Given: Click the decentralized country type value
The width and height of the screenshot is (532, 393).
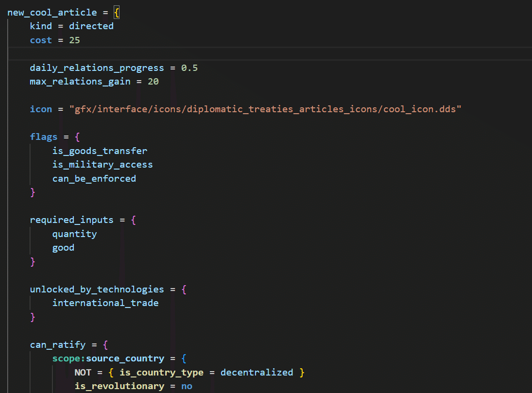Looking at the screenshot, I should [257, 373].
